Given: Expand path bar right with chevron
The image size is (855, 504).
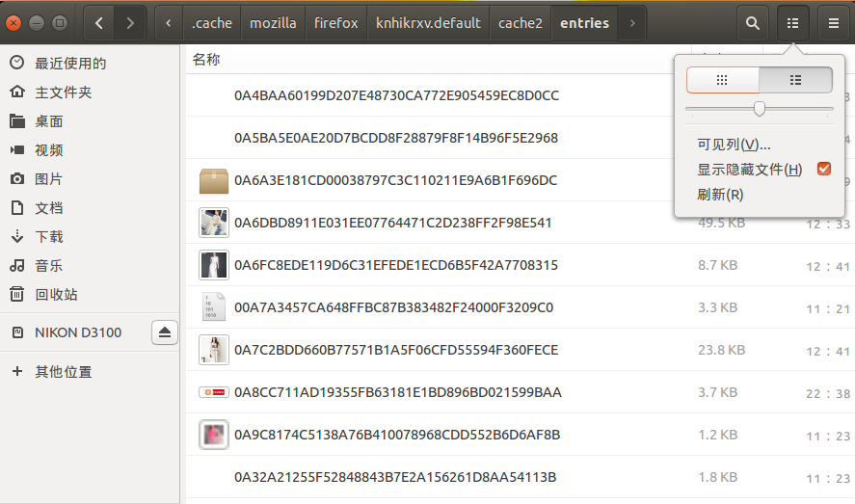Looking at the screenshot, I should pyautogui.click(x=631, y=22).
